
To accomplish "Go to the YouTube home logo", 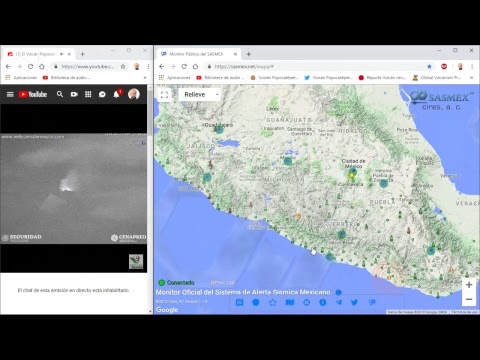I will click(x=33, y=94).
